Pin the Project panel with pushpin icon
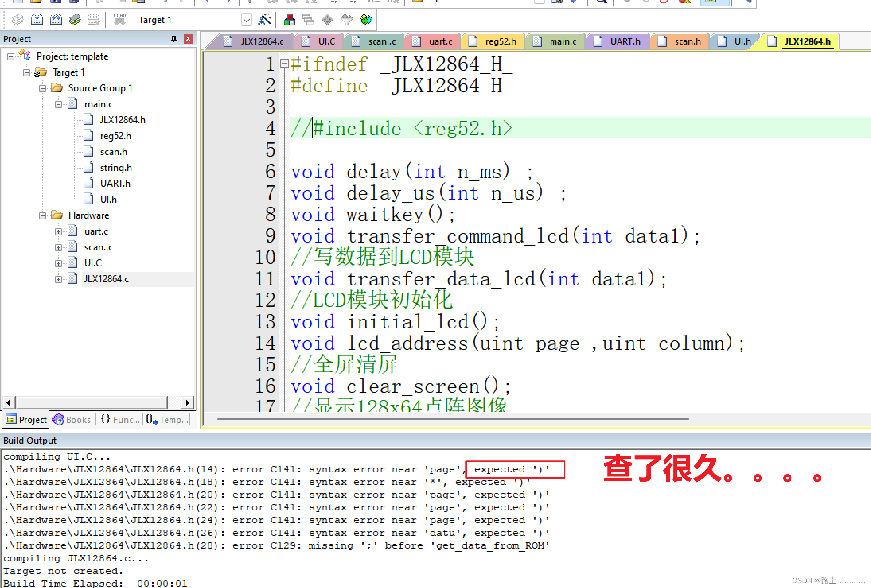This screenshot has width=871, height=588. (x=173, y=39)
